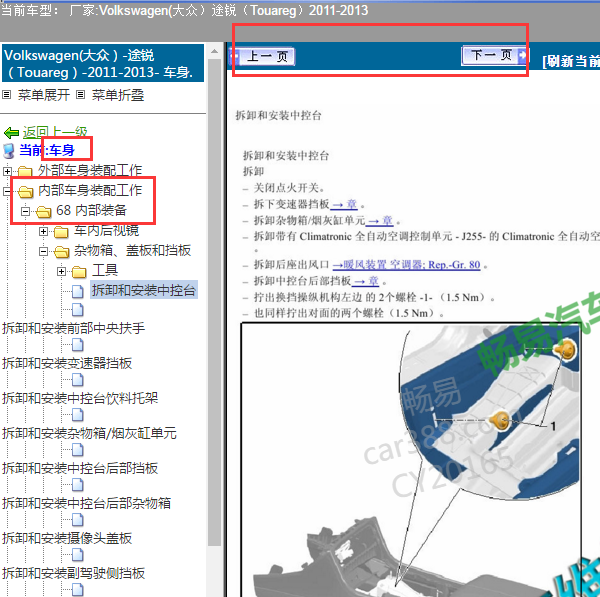Click document icon above 拆卸和安装副驾驶侧挡板
Viewport: 600px width, 597px height.
pos(78,555)
